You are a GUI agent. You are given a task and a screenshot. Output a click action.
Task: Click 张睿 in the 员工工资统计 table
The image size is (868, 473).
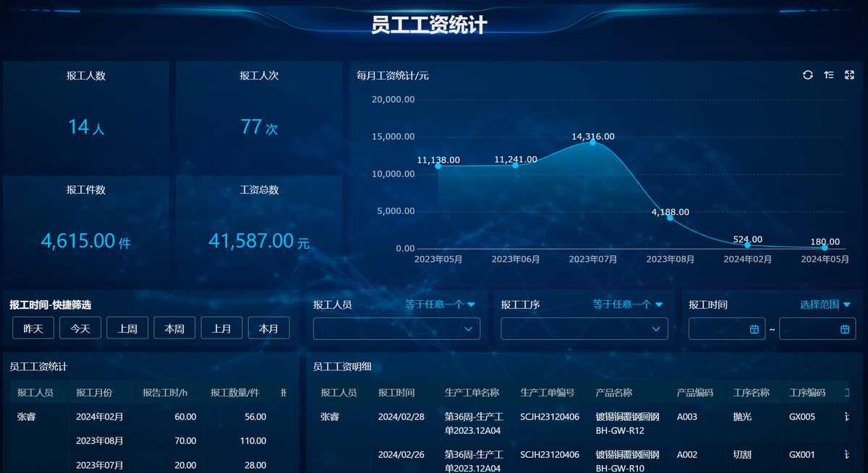(x=27, y=417)
